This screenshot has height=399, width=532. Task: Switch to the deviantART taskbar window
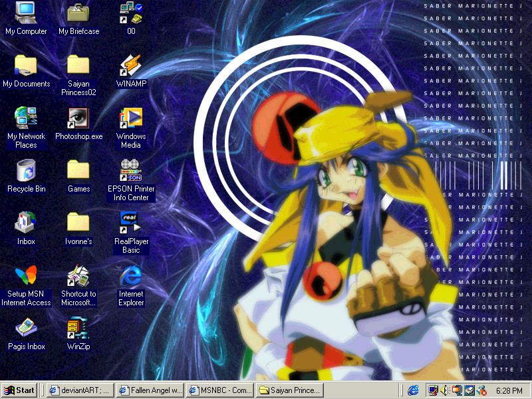(80, 390)
